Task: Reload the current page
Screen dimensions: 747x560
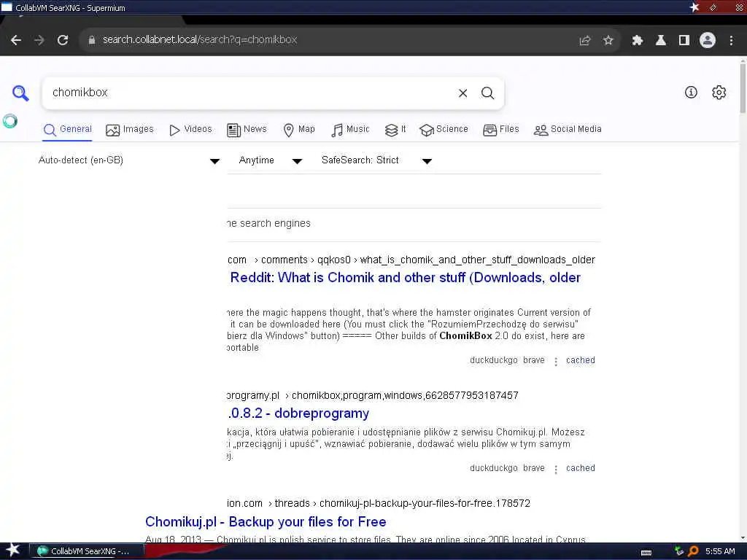Action: point(63,40)
